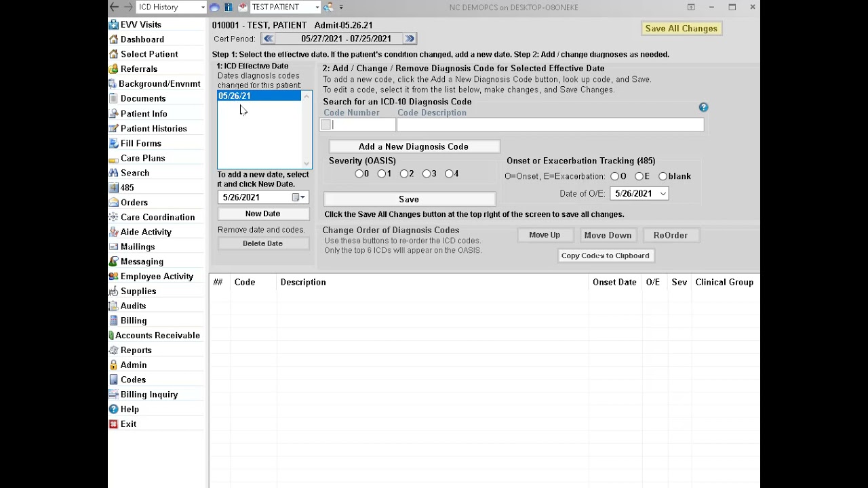Click the Messaging sidebar icon
868x488 pixels.
113,262
